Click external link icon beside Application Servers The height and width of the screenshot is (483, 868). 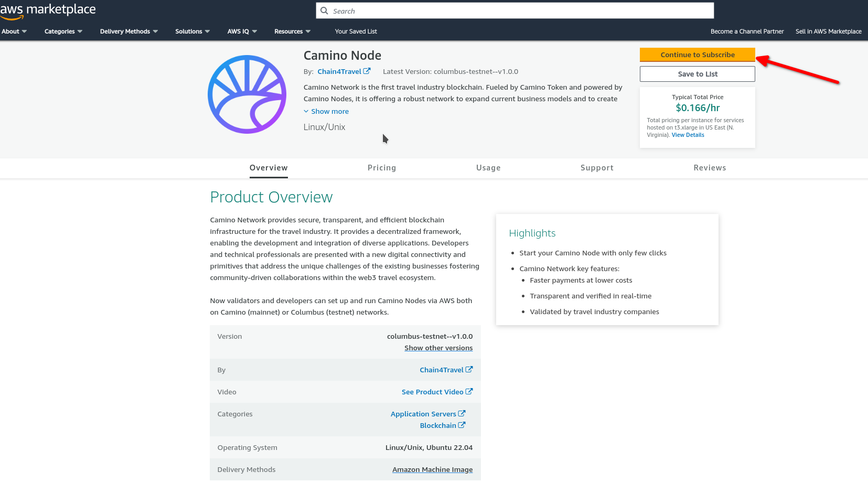click(x=462, y=414)
